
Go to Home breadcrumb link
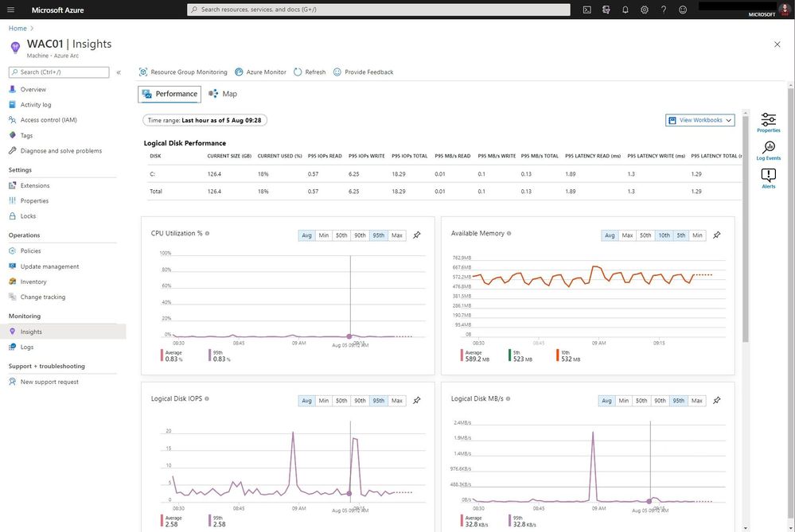point(18,29)
